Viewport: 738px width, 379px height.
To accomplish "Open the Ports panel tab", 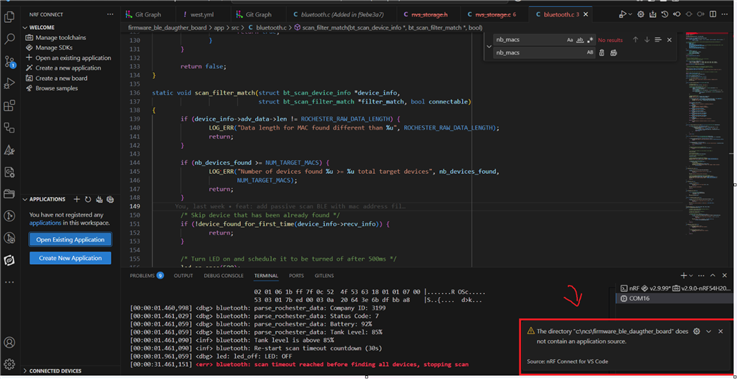I will coord(296,275).
